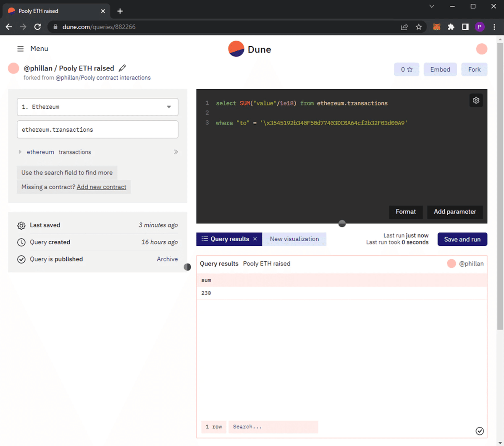Open the user avatar at top right
Screen dimensions: 504x446
tap(482, 49)
